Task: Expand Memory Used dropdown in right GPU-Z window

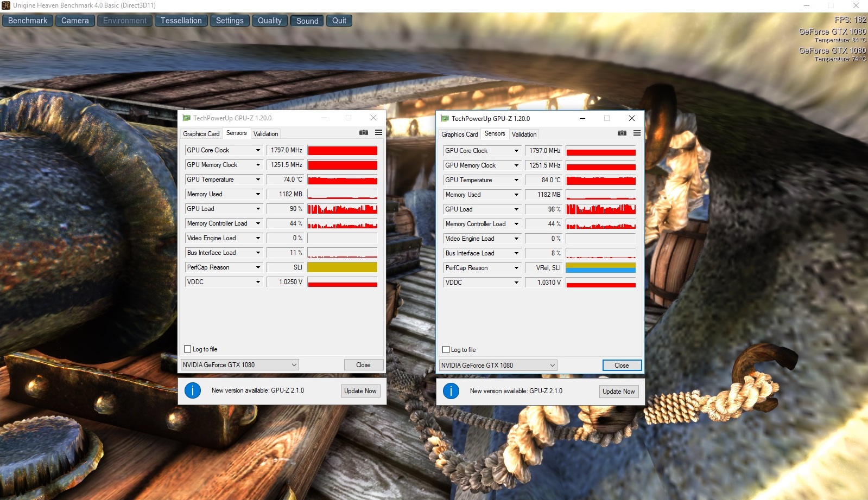Action: [516, 195]
